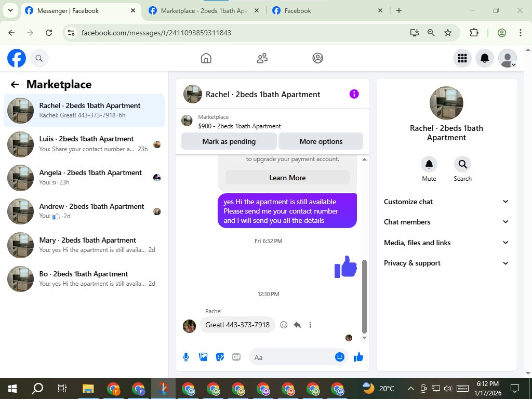This screenshot has height=399, width=532.
Task: Click the More options button
Action: (x=321, y=141)
